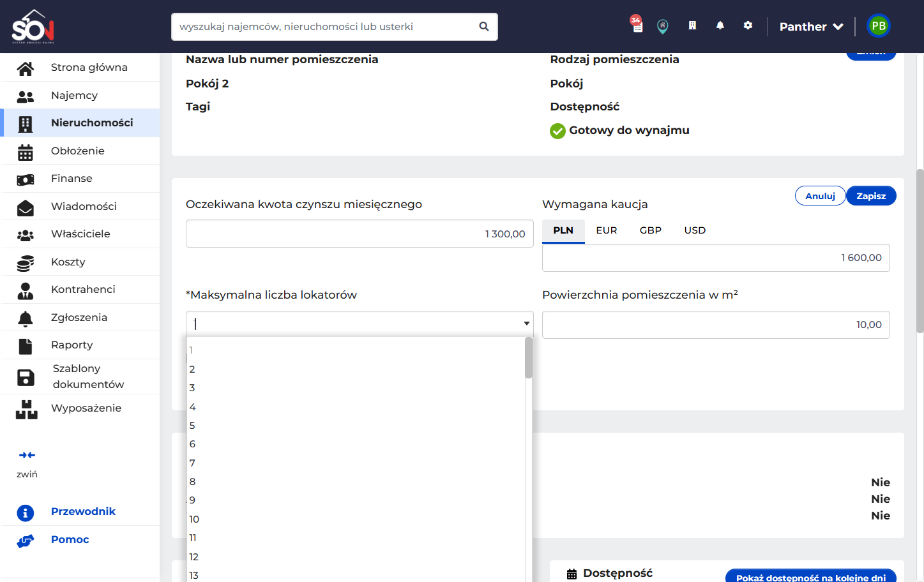Open Zgłoszenia in the sidebar
The image size is (924, 582).
coord(81,317)
